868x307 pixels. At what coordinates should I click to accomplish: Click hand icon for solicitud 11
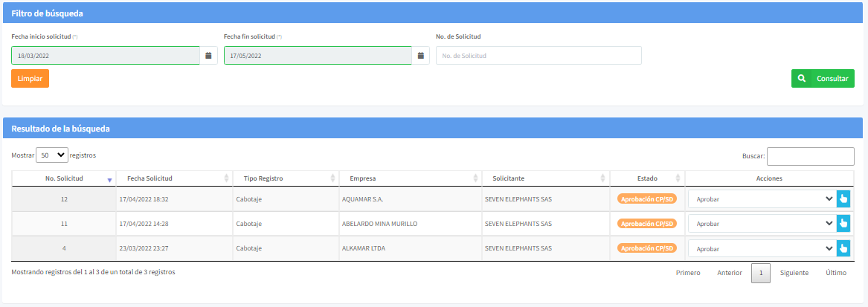click(x=843, y=223)
